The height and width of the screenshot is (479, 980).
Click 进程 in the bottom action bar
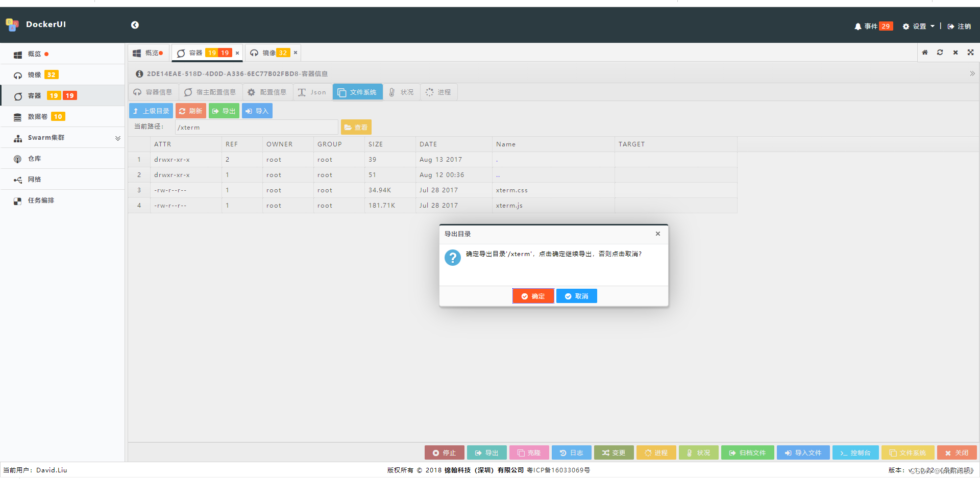pyautogui.click(x=656, y=452)
